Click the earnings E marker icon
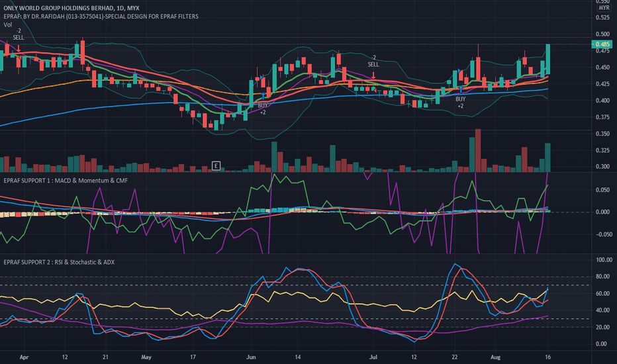 (216, 165)
